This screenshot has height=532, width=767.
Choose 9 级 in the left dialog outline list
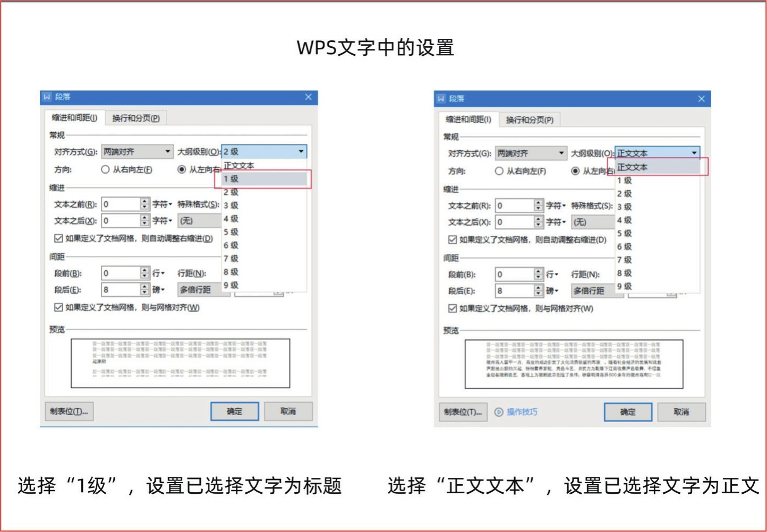tap(264, 285)
